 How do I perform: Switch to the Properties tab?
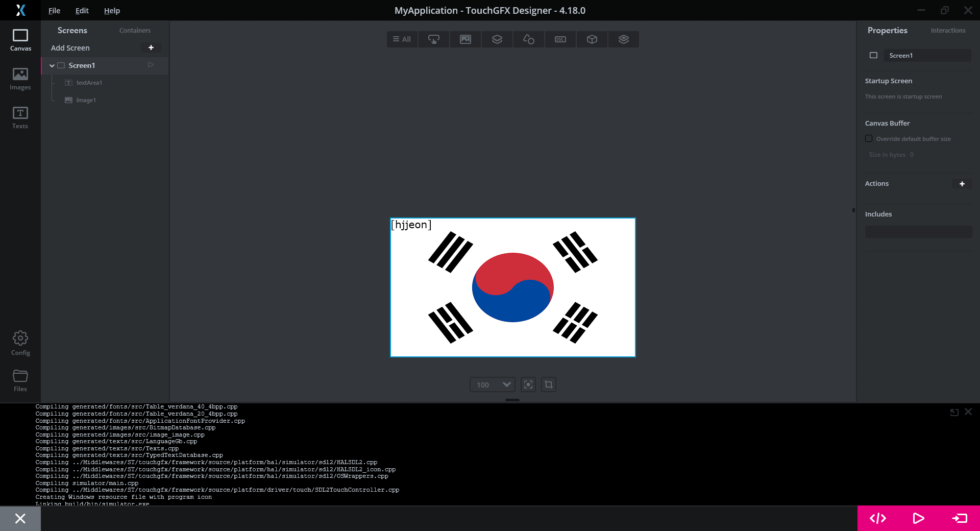(888, 31)
